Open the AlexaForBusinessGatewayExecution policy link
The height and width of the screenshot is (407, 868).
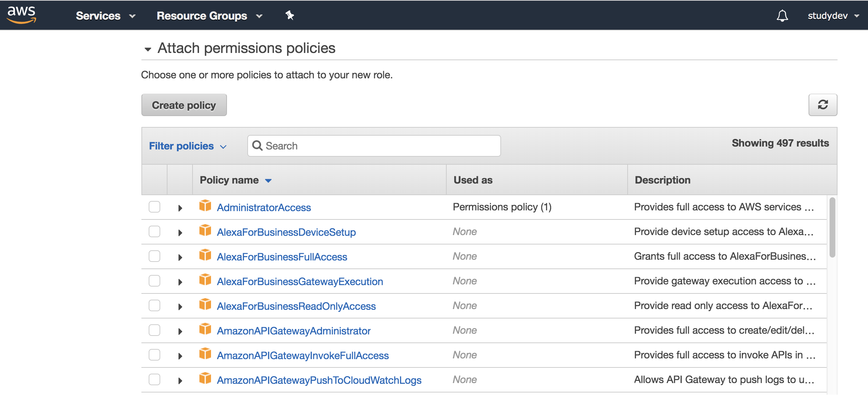click(300, 281)
